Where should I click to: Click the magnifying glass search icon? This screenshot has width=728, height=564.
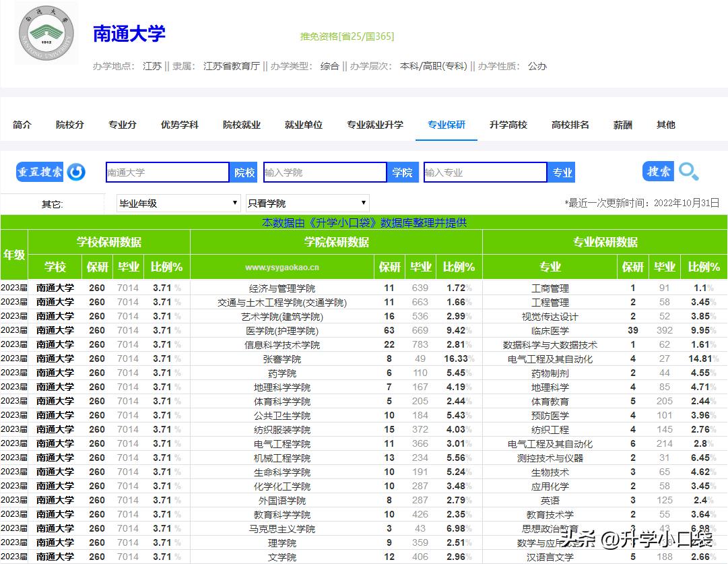tap(688, 171)
